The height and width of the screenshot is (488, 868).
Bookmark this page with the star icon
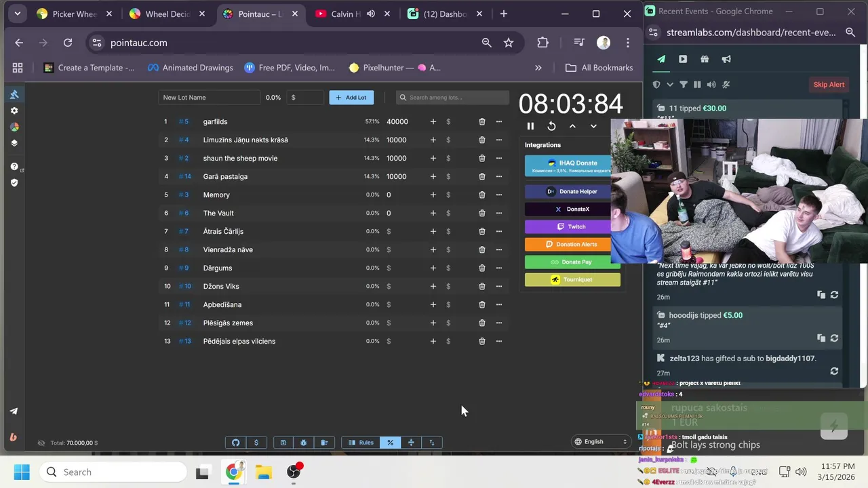tap(509, 43)
